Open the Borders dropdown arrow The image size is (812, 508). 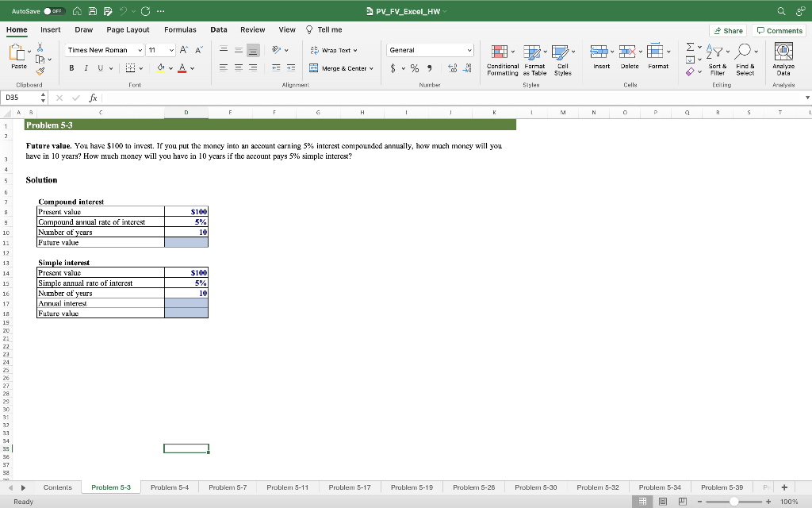pyautogui.click(x=141, y=68)
